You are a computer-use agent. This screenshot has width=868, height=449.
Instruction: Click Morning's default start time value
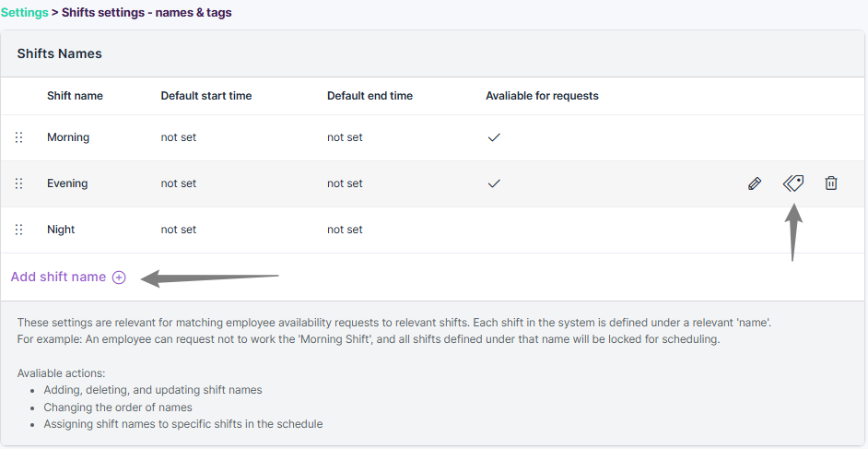179,137
